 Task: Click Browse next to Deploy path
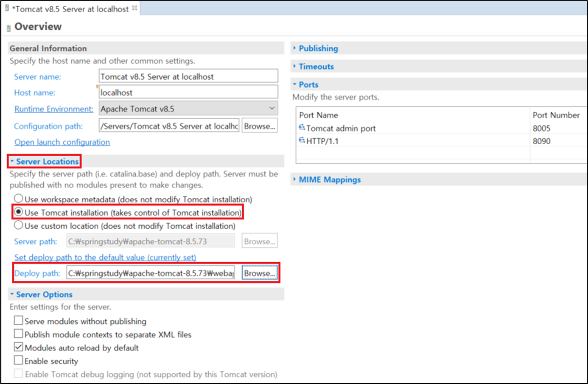[260, 273]
